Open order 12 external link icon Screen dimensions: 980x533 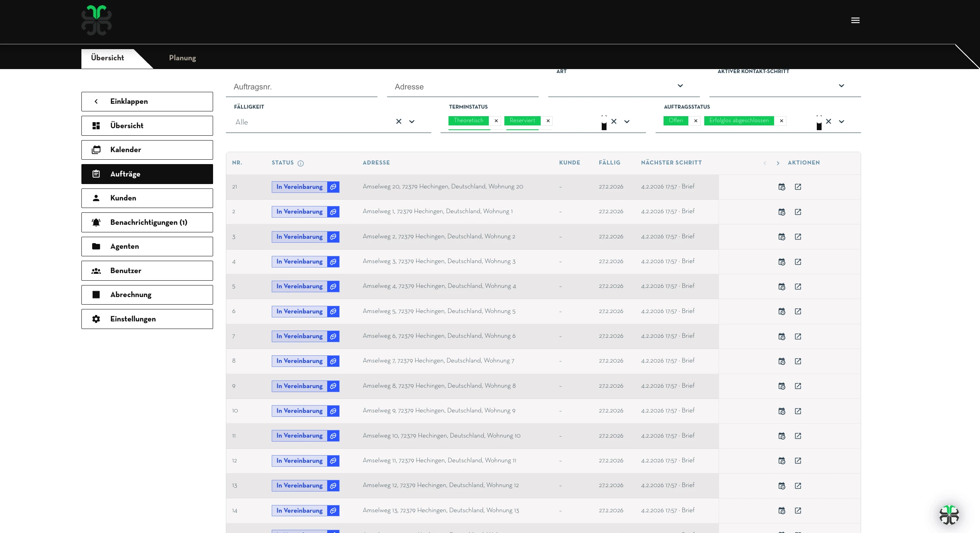click(798, 461)
